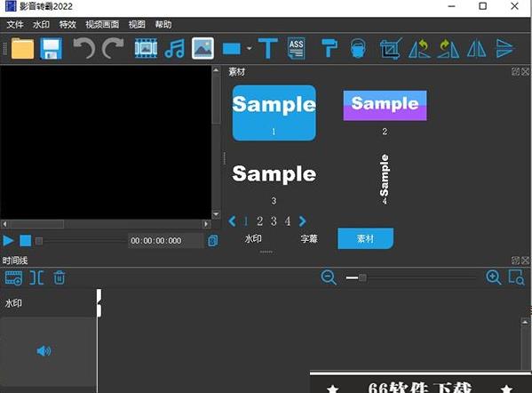
Task: Click the play button
Action: point(8,240)
